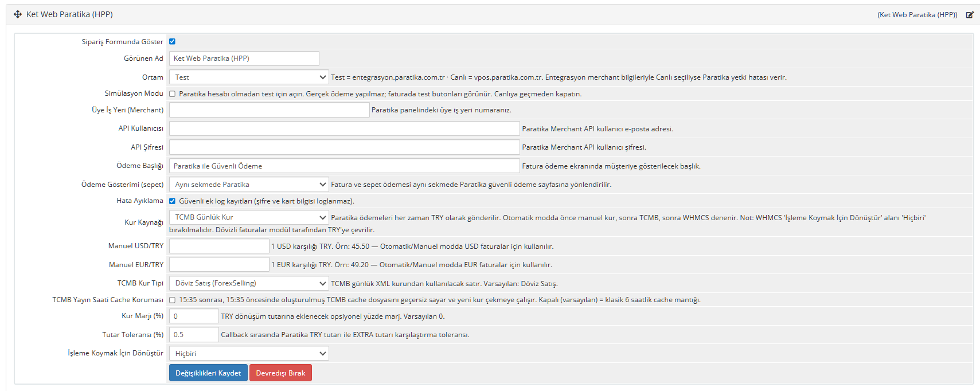Click the Simülasyon Modu label text
980x391 pixels.
click(x=134, y=93)
